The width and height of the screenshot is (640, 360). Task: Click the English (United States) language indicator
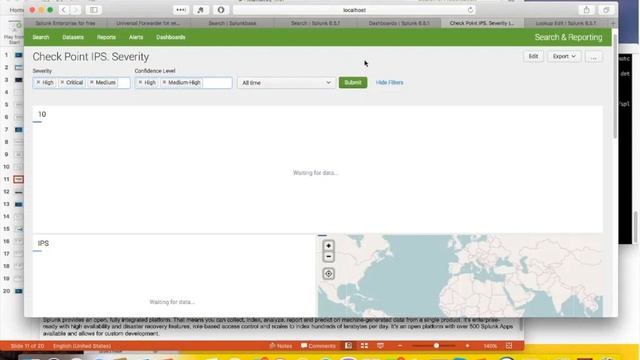pos(82,346)
